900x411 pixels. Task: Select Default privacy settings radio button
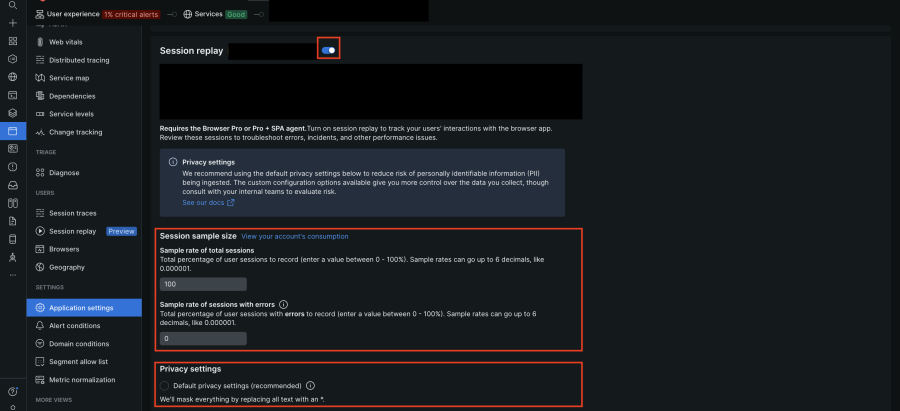tap(165, 386)
